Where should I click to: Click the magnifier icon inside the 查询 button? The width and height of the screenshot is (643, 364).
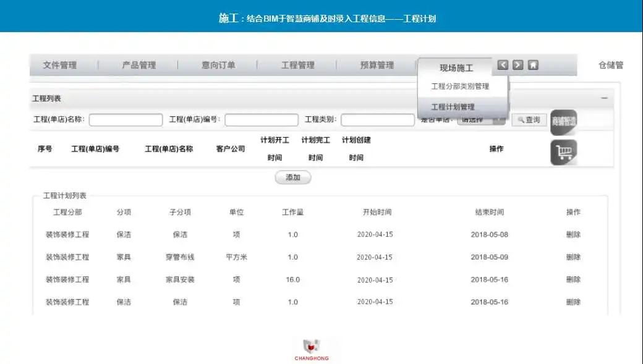coord(521,119)
